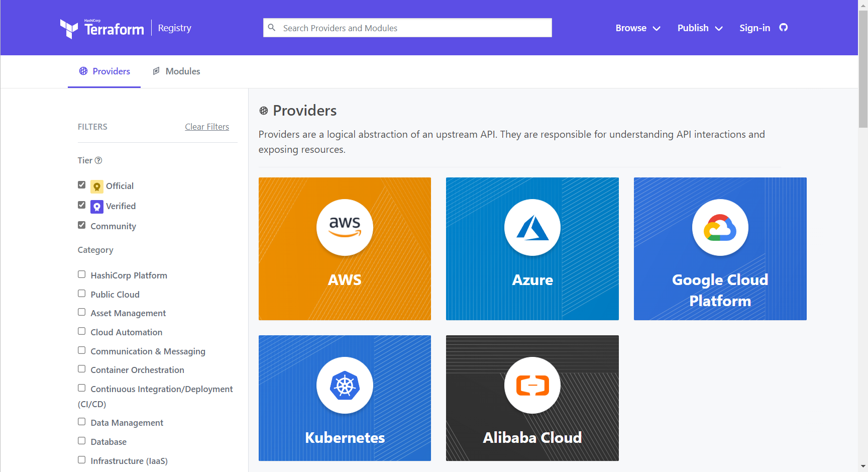Image resolution: width=868 pixels, height=472 pixels.
Task: Click the Providers tab globe icon
Action: tap(83, 71)
